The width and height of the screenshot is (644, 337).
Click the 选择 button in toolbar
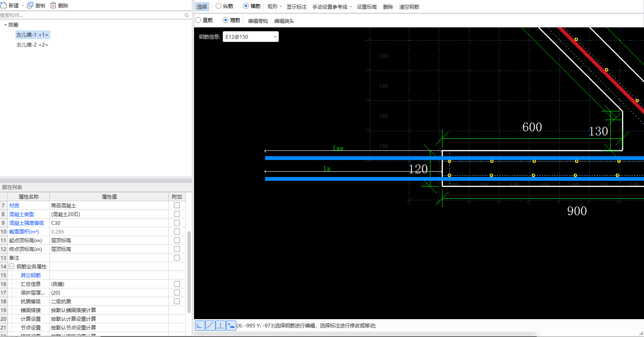(202, 7)
